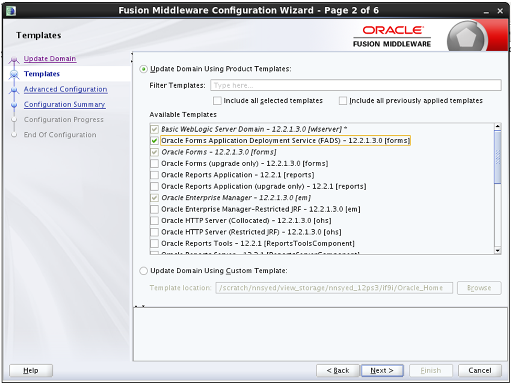Image resolution: width=512 pixels, height=384 pixels.
Task: Click the Oracle Fusion Middleware pentagon logo
Action: tap(466, 37)
